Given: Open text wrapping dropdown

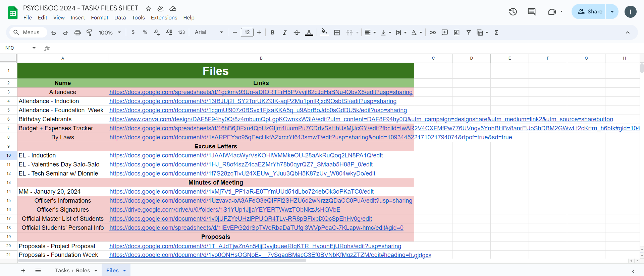Looking at the screenshot, I should [x=401, y=32].
